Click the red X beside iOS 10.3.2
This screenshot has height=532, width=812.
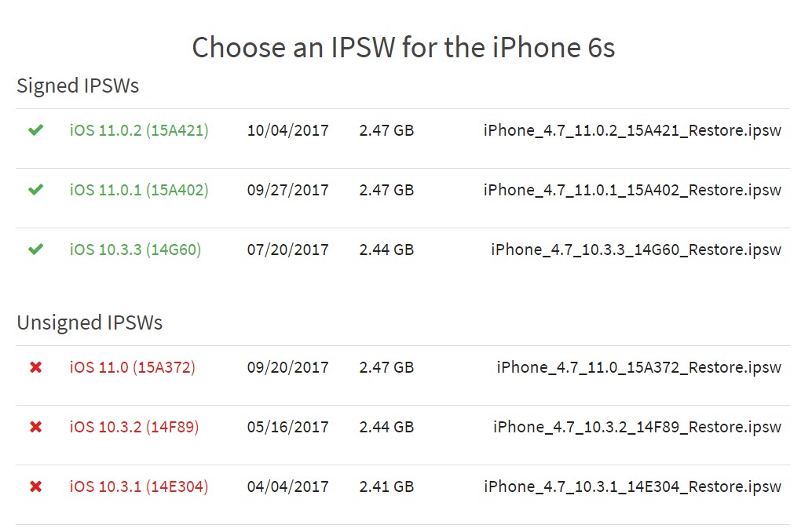[35, 427]
